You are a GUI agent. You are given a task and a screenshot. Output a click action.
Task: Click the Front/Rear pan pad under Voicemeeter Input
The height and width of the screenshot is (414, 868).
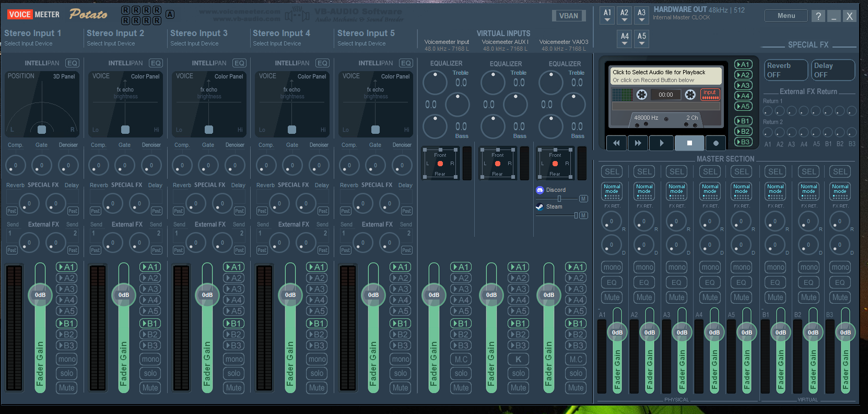[440, 164]
